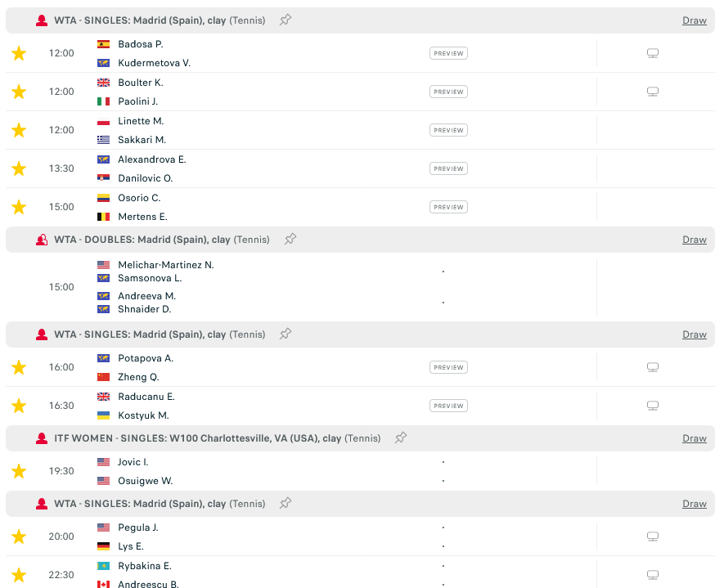Pin the first WTA Singles Madrid league
This screenshot has height=588, width=724.
(x=286, y=20)
